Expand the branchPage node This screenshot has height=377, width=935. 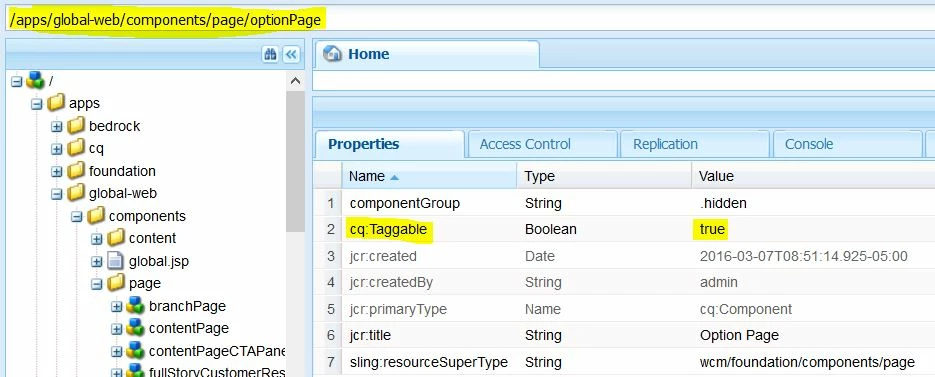[117, 307]
